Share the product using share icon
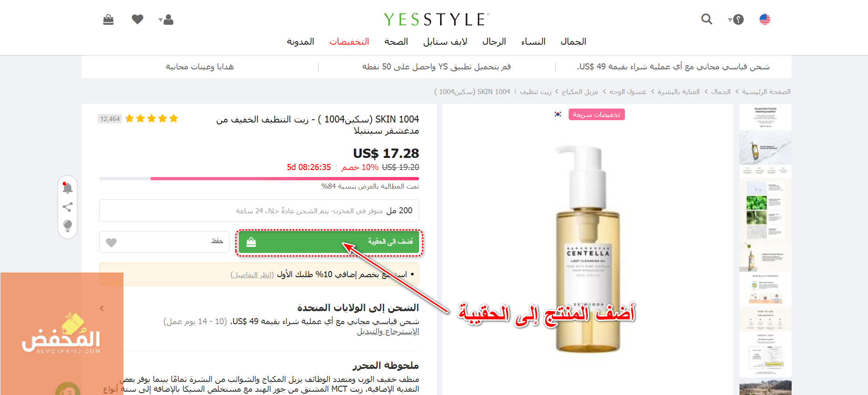This screenshot has height=395, width=868. pyautogui.click(x=68, y=207)
